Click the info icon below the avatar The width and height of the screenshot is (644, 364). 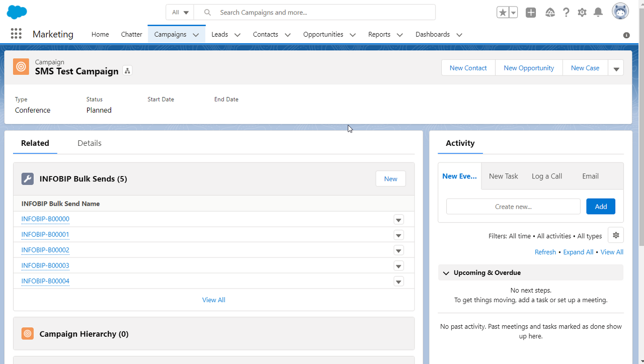(x=626, y=35)
